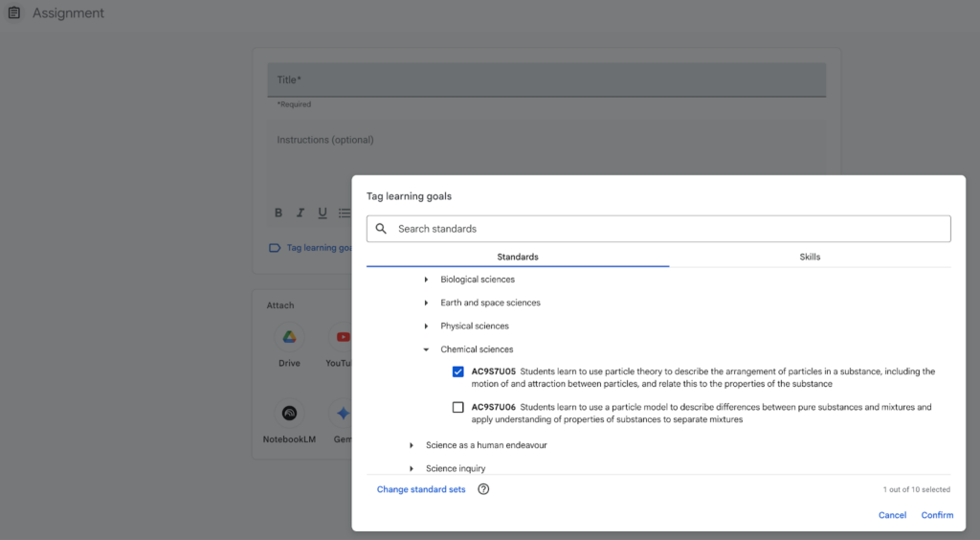
Task: Click the magnifier icon in the standards search
Action: 381,229
